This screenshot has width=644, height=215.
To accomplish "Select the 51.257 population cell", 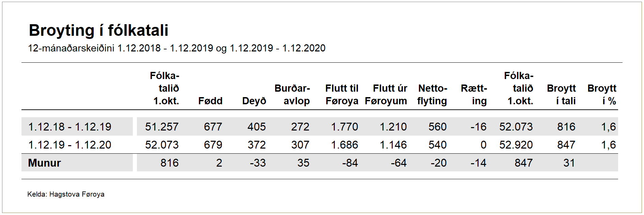I will click(x=162, y=127).
